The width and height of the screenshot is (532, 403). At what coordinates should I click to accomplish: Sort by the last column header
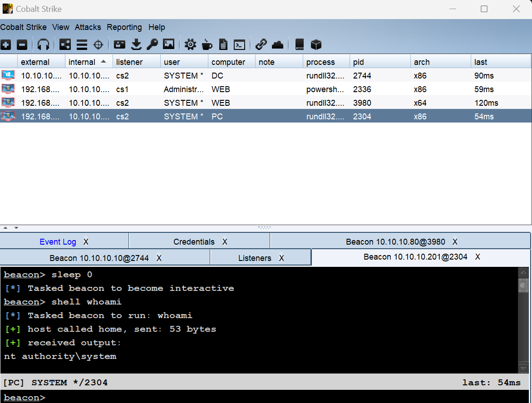[x=501, y=62]
